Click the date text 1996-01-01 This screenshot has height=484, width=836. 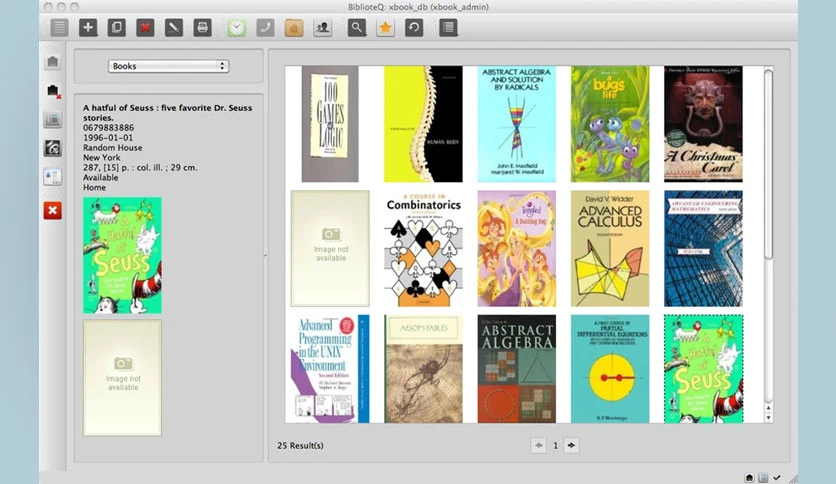point(108,138)
